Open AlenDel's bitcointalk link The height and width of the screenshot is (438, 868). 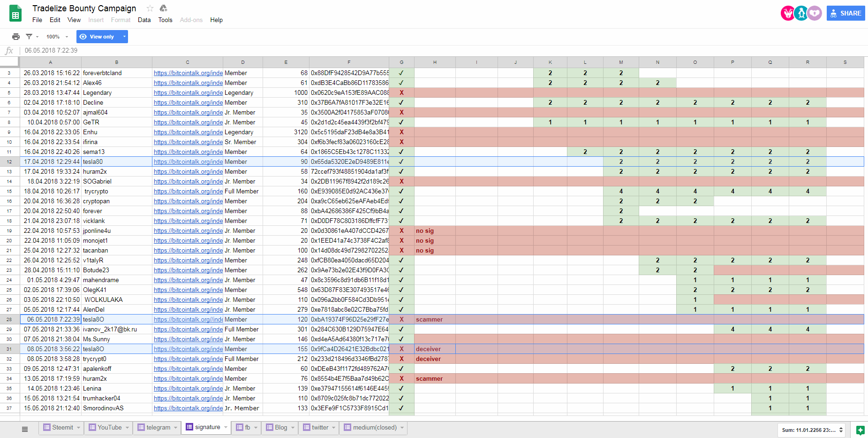pyautogui.click(x=188, y=310)
